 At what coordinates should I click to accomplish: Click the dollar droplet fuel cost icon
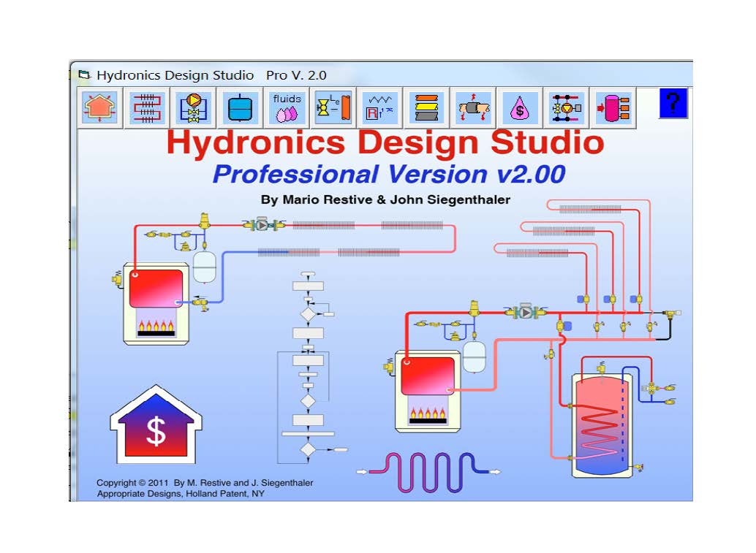(x=520, y=109)
